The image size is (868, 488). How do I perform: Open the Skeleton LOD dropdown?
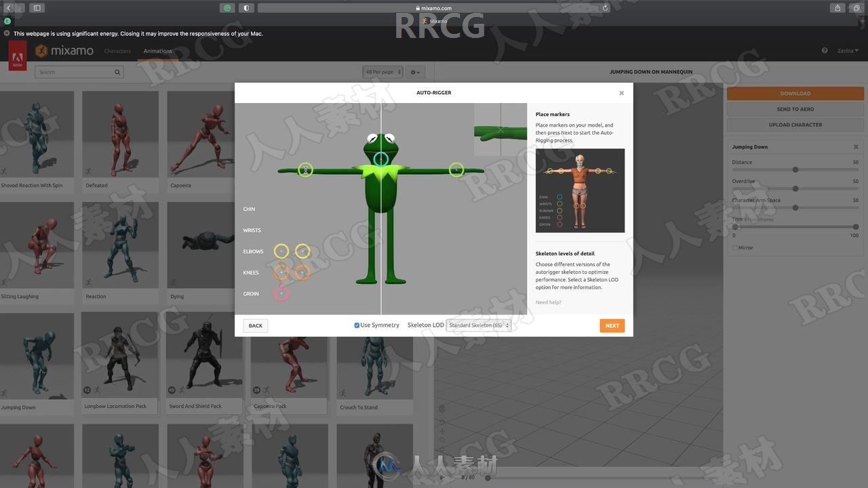point(479,325)
